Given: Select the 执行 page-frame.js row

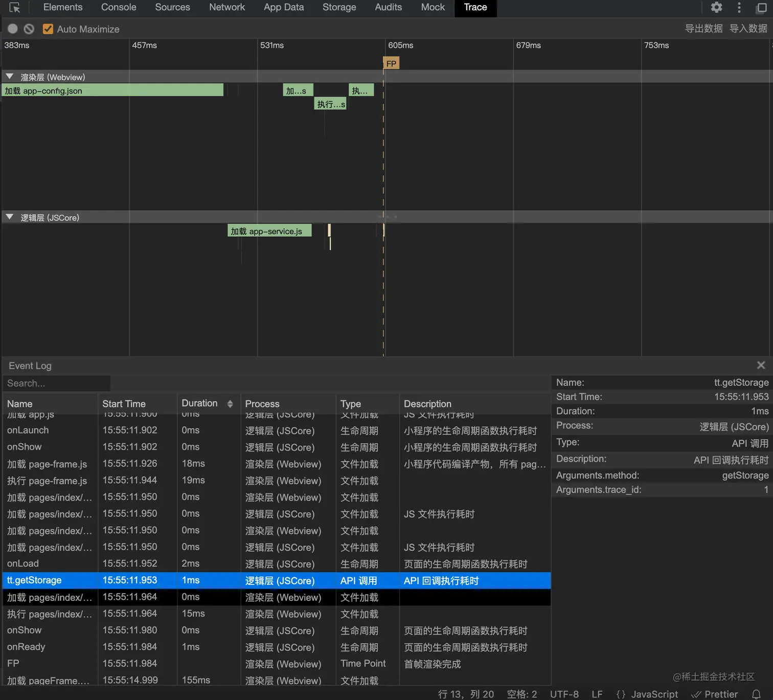Looking at the screenshot, I should click(x=277, y=481).
